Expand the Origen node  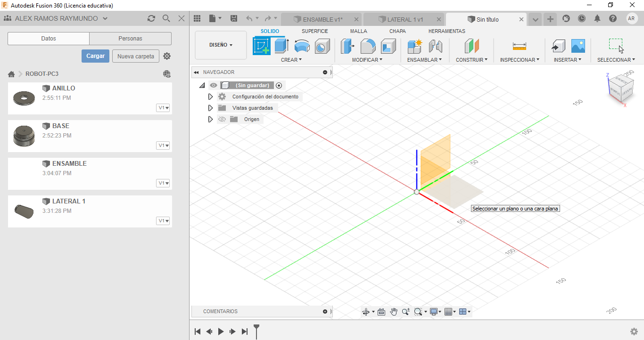(210, 119)
